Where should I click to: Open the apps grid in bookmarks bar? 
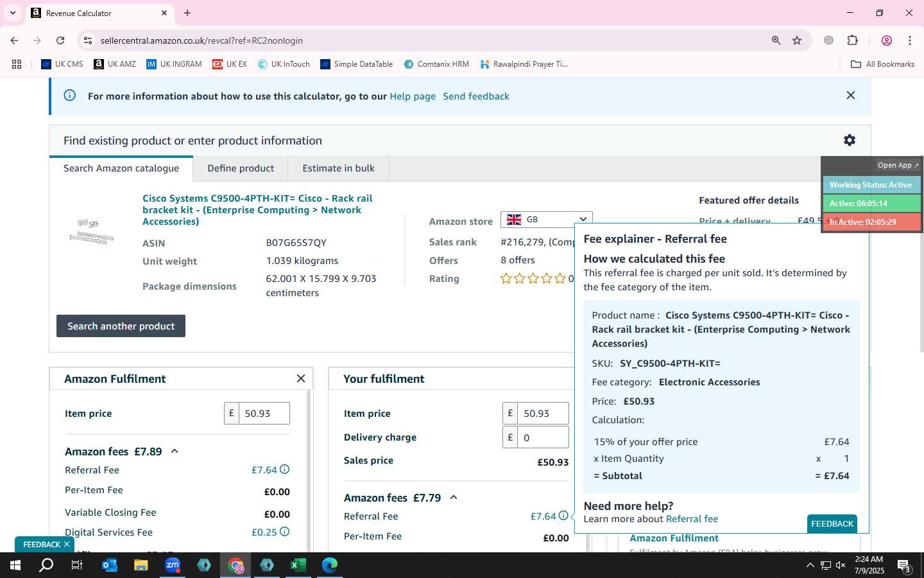17,64
